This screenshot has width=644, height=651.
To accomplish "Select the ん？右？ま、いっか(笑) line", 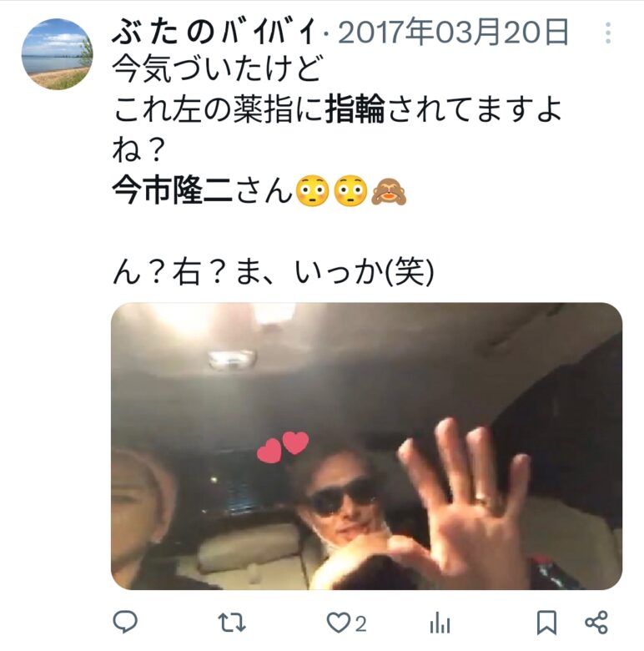I will coord(273,272).
